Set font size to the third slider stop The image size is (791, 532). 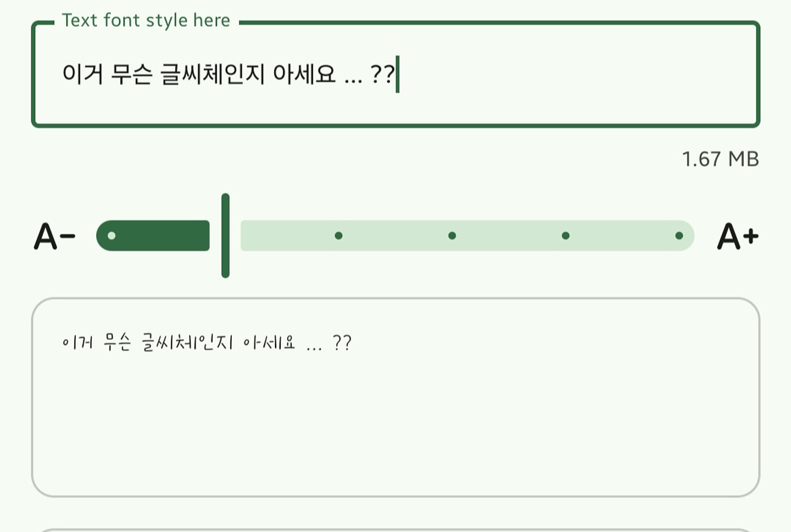tap(452, 236)
